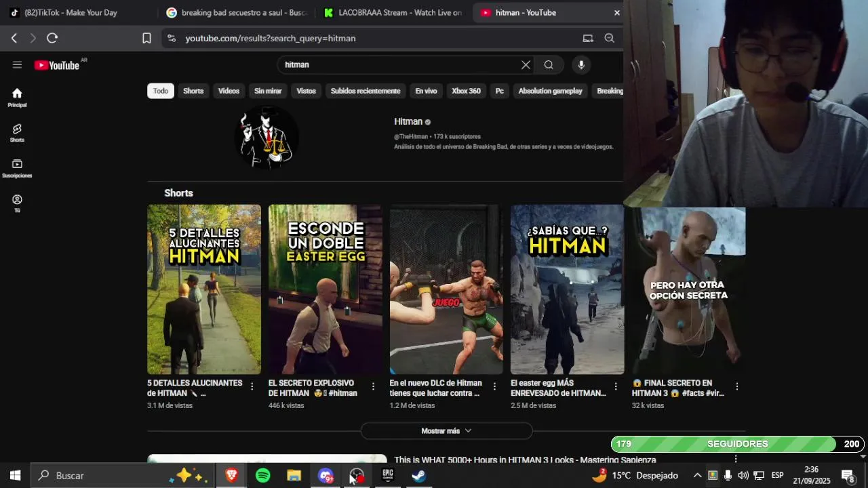The image size is (868, 488).
Task: Select the Sin mirar filter chip
Action: pos(268,91)
